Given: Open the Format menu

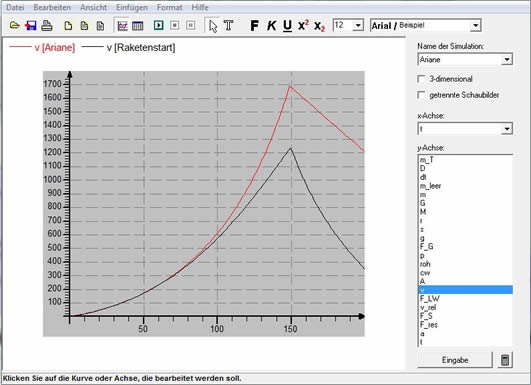Looking at the screenshot, I should 169,7.
